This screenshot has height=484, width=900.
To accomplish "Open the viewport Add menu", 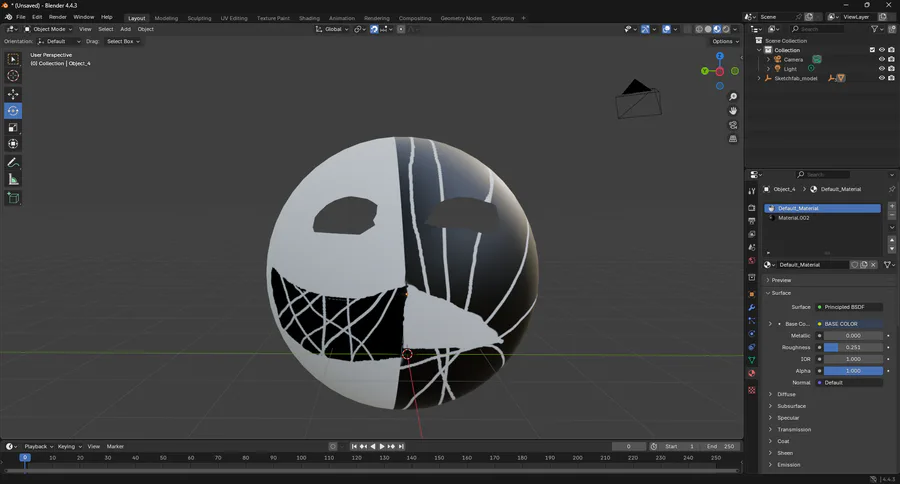I will pos(125,29).
